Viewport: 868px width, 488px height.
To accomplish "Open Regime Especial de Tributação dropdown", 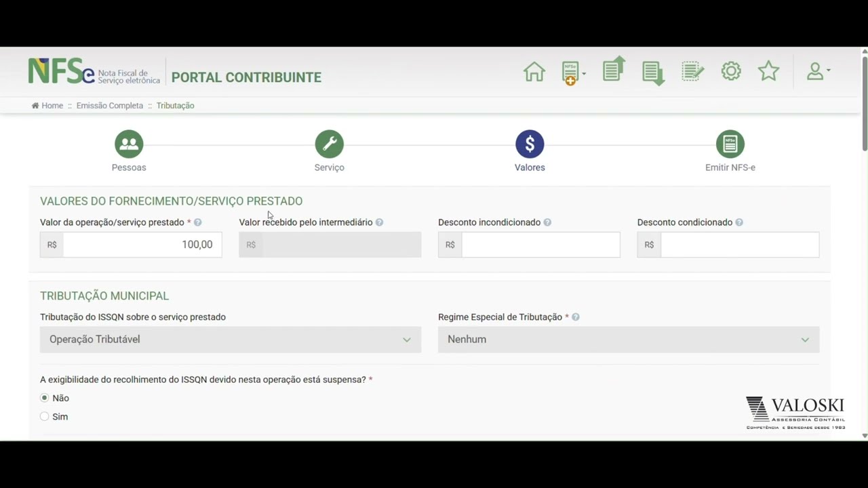I will [x=629, y=340].
